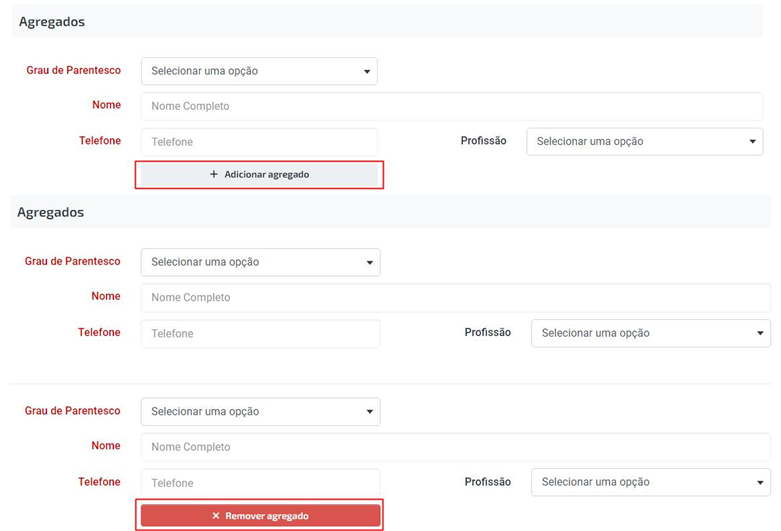
Task: Expand the last Profissão dropdown
Action: tap(651, 482)
